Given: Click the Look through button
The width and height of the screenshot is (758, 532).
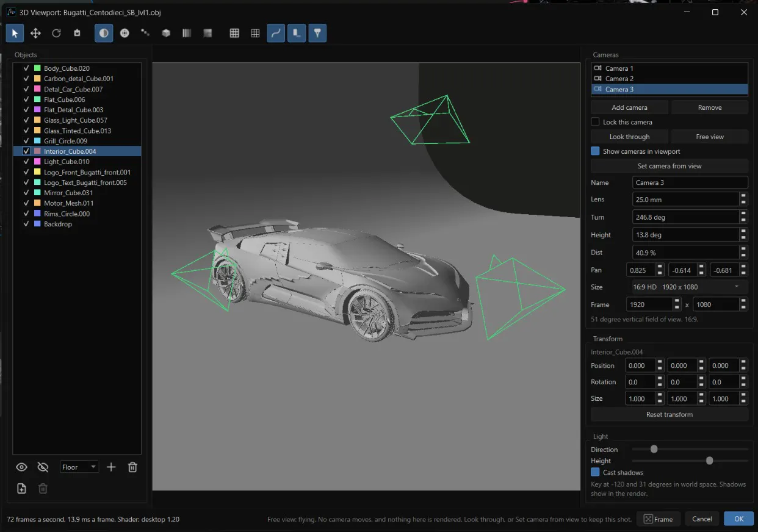Looking at the screenshot, I should (629, 137).
